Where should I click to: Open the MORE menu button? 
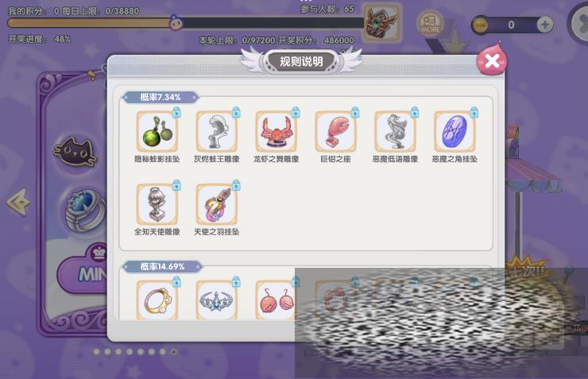click(430, 23)
